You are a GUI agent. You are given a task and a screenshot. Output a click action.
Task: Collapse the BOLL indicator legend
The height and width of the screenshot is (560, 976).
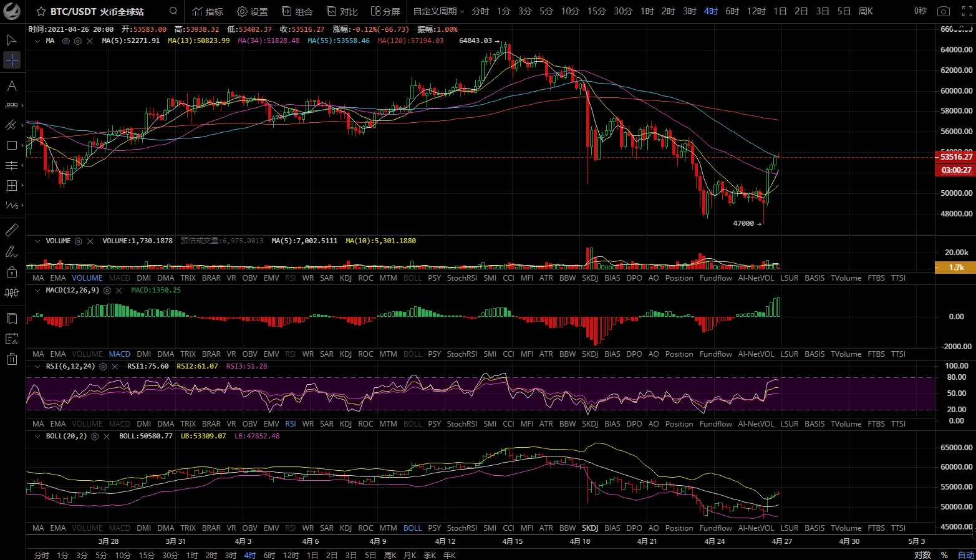[x=37, y=436]
